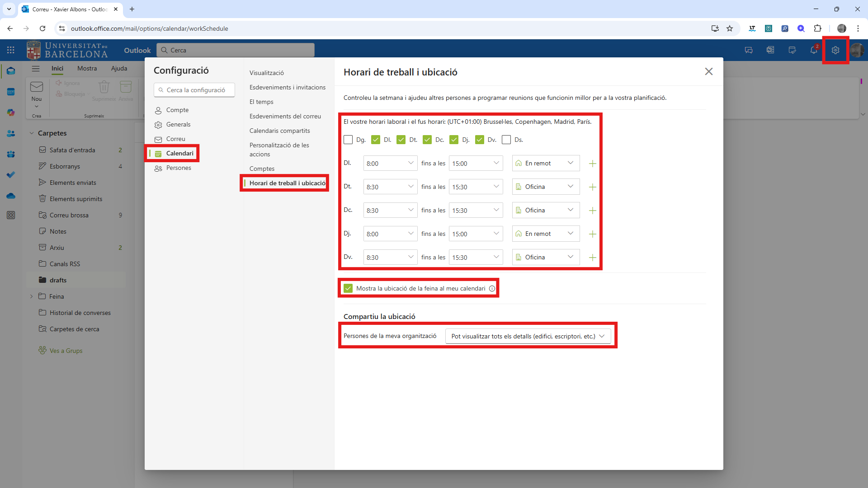Click plus icon to add Monday hours
The image size is (868, 488).
pos(592,164)
